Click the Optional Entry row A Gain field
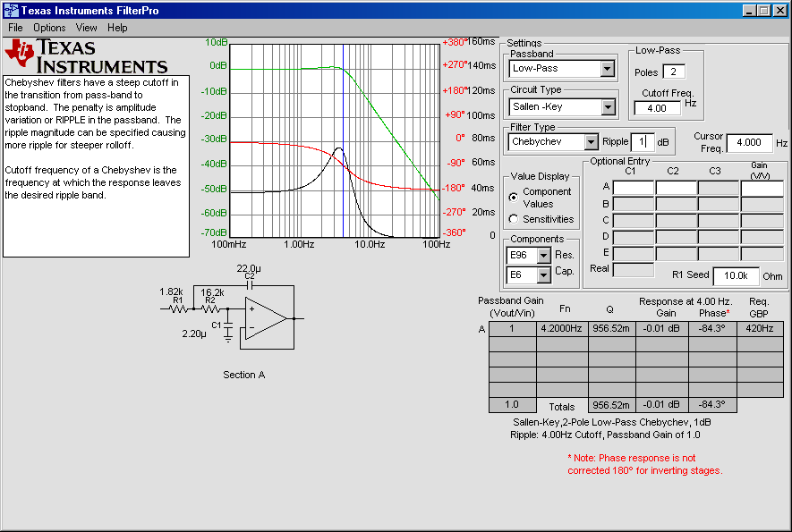The height and width of the screenshot is (532, 792). (x=762, y=188)
